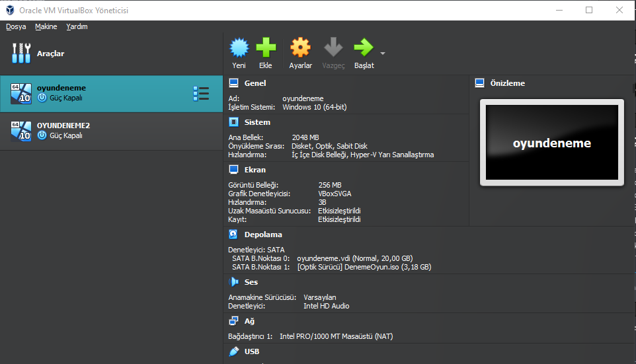Image resolution: width=636 pixels, height=364 pixels.
Task: Open the Dosya menu
Action: (x=16, y=26)
